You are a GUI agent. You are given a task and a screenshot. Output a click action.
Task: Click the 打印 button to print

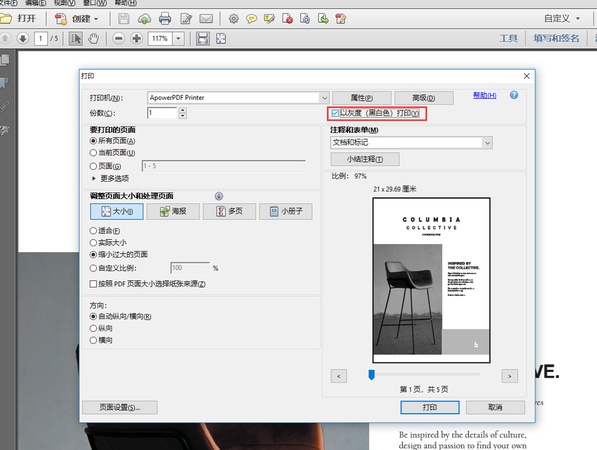tap(430, 407)
